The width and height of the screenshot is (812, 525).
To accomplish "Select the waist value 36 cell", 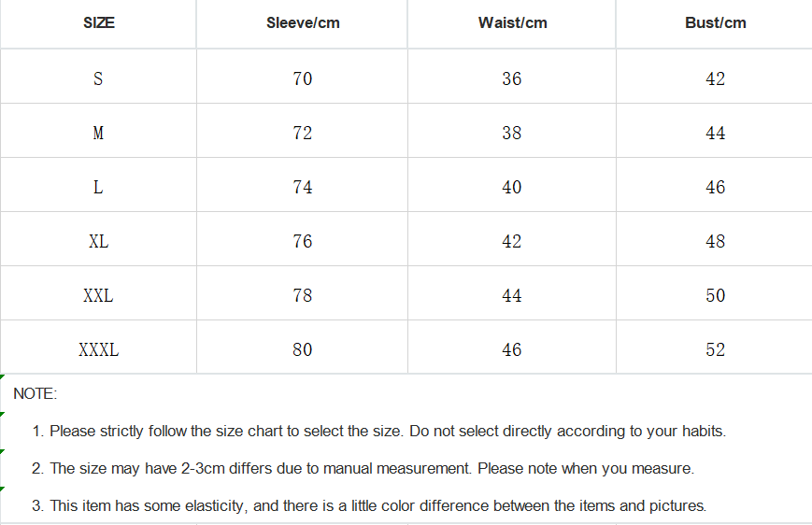I will (x=512, y=77).
